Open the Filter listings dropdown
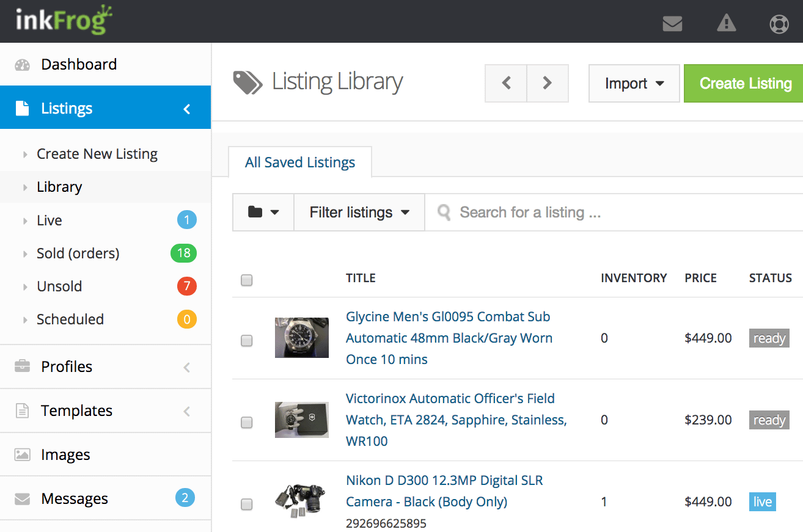This screenshot has height=532, width=803. [359, 213]
